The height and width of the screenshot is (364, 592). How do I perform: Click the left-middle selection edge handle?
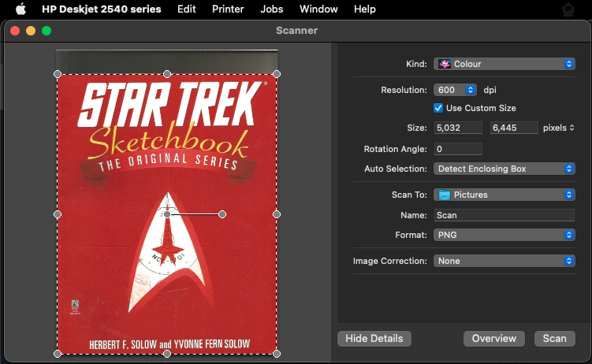pos(58,214)
